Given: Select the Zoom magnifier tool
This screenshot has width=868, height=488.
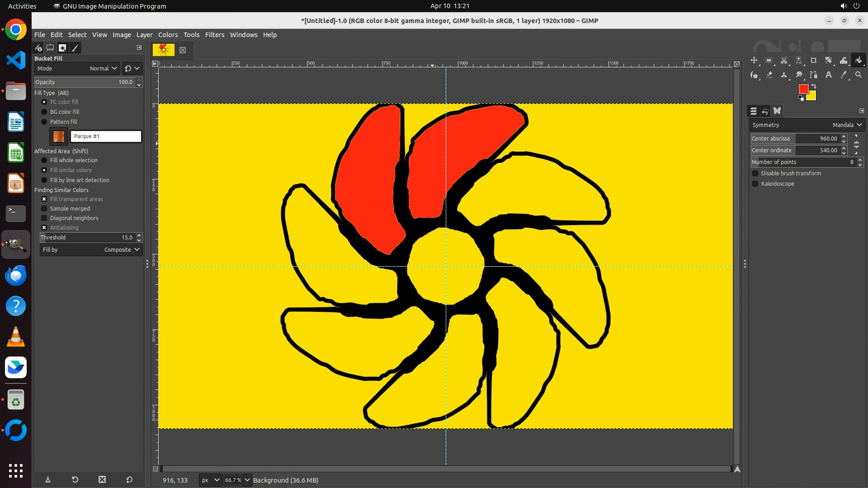Looking at the screenshot, I should pyautogui.click(x=859, y=75).
